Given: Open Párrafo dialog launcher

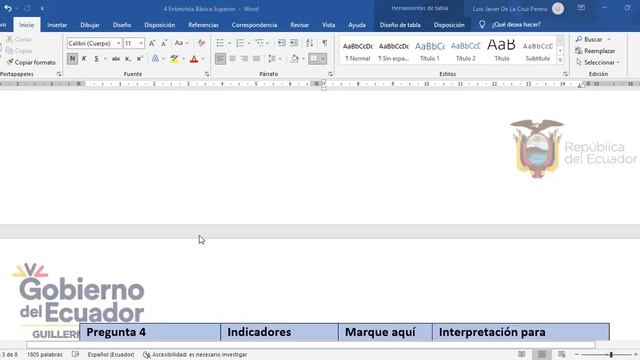Looking at the screenshot, I should pyautogui.click(x=330, y=74).
